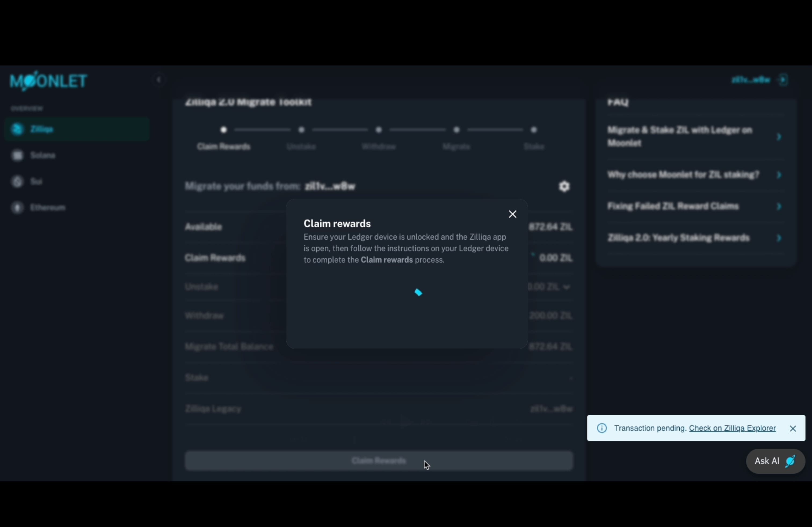Click the 0.00 ZIL Claim Rewards value
Viewport: 812px width, 527px height.
click(556, 258)
